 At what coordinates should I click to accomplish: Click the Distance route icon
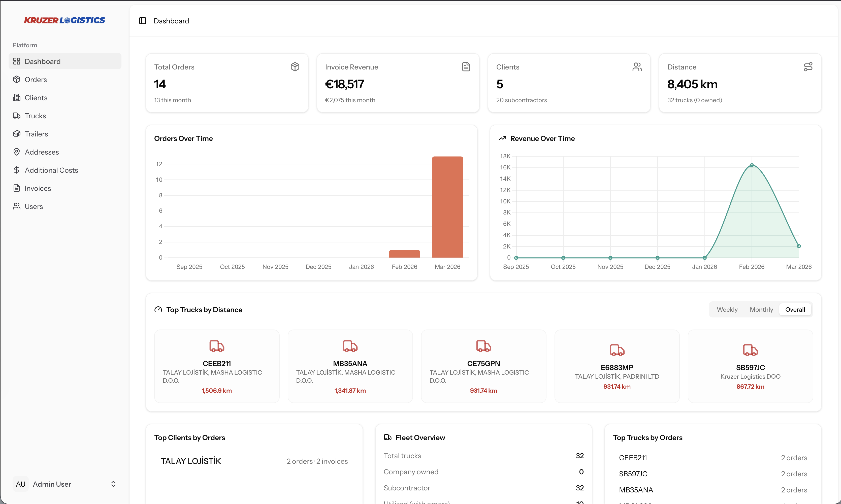pos(808,66)
